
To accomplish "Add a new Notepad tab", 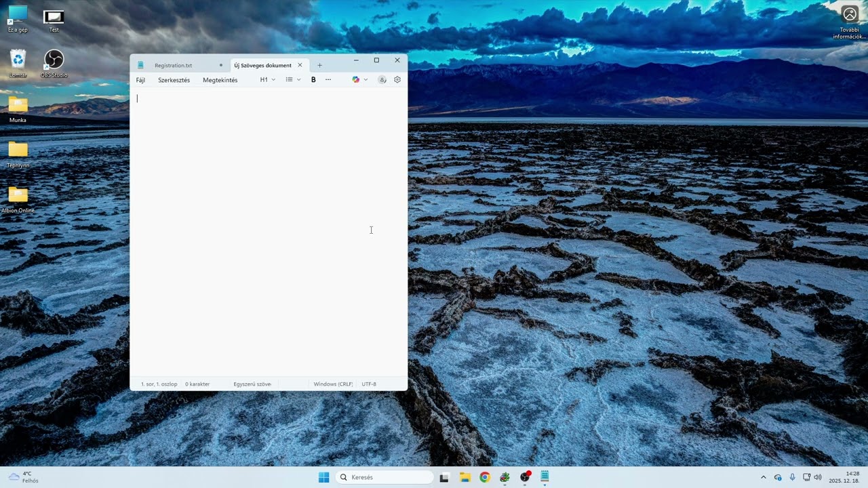I will (319, 66).
